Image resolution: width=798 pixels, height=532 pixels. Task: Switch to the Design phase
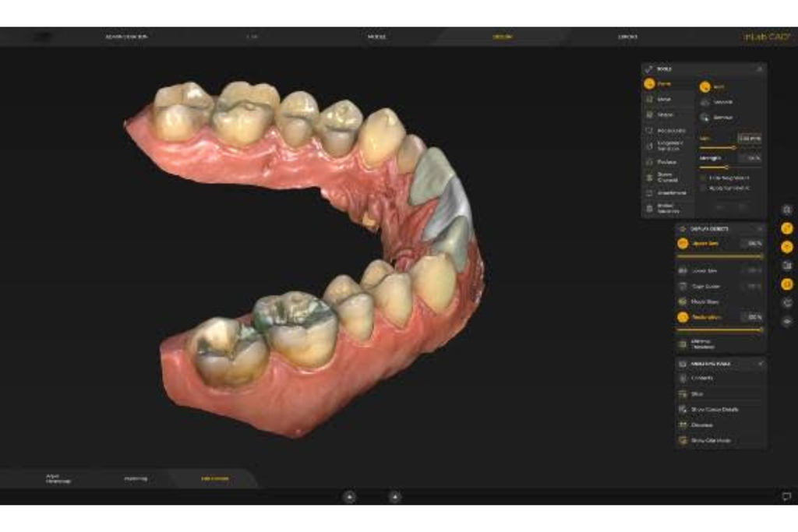point(503,37)
